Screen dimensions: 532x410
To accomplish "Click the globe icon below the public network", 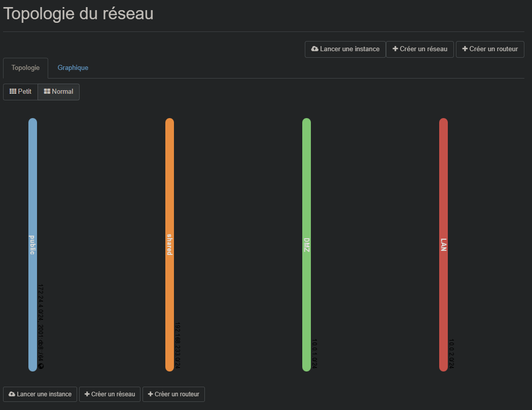I will (x=41, y=366).
